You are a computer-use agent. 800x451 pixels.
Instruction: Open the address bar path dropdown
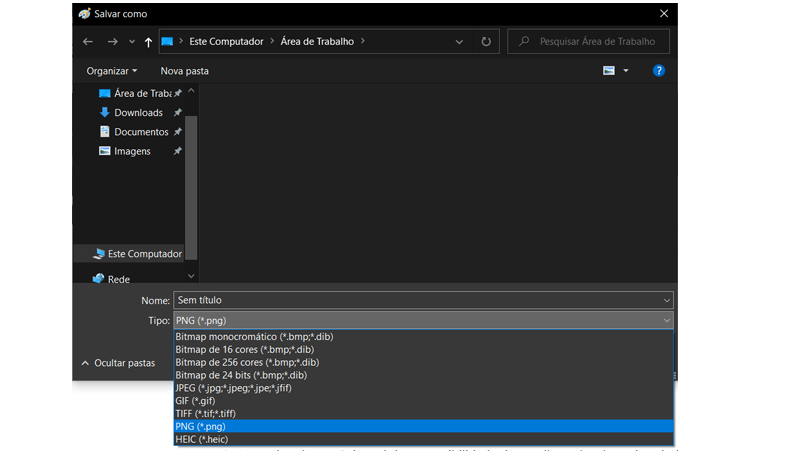pos(459,41)
